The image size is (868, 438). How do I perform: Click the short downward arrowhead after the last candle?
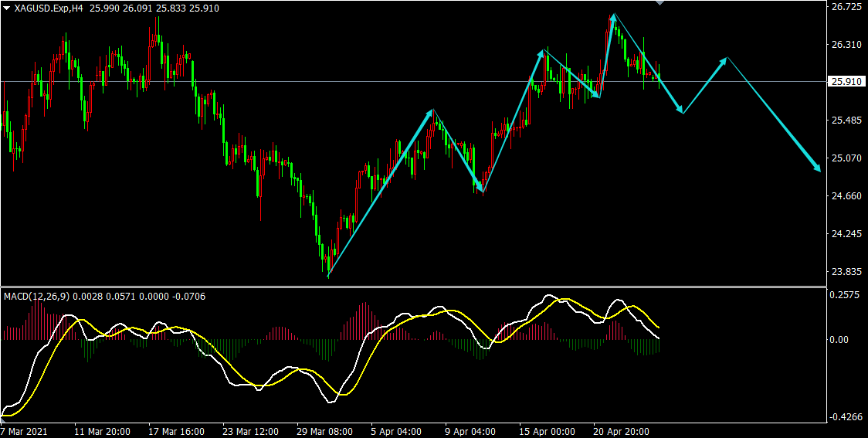pos(680,110)
